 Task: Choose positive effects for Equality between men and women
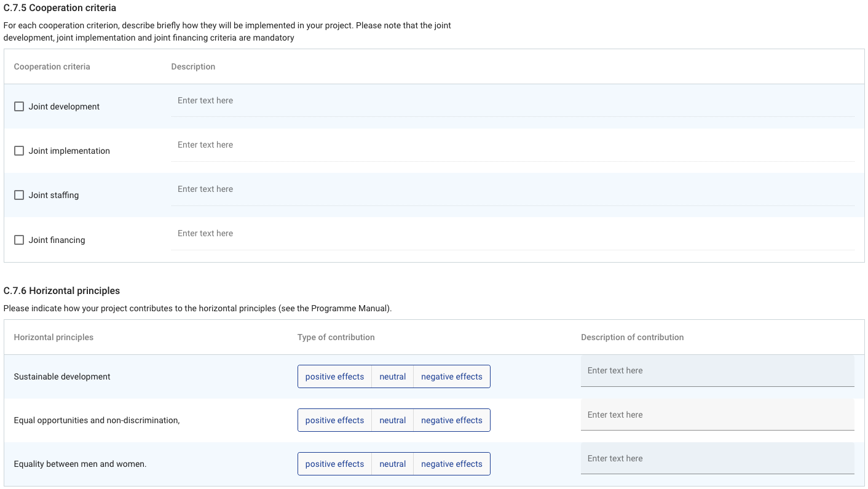(x=334, y=464)
